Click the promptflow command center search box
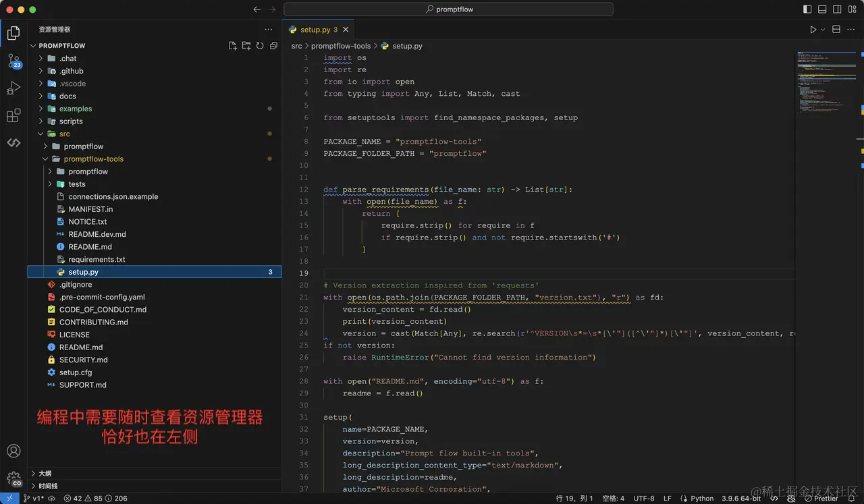 pyautogui.click(x=448, y=9)
